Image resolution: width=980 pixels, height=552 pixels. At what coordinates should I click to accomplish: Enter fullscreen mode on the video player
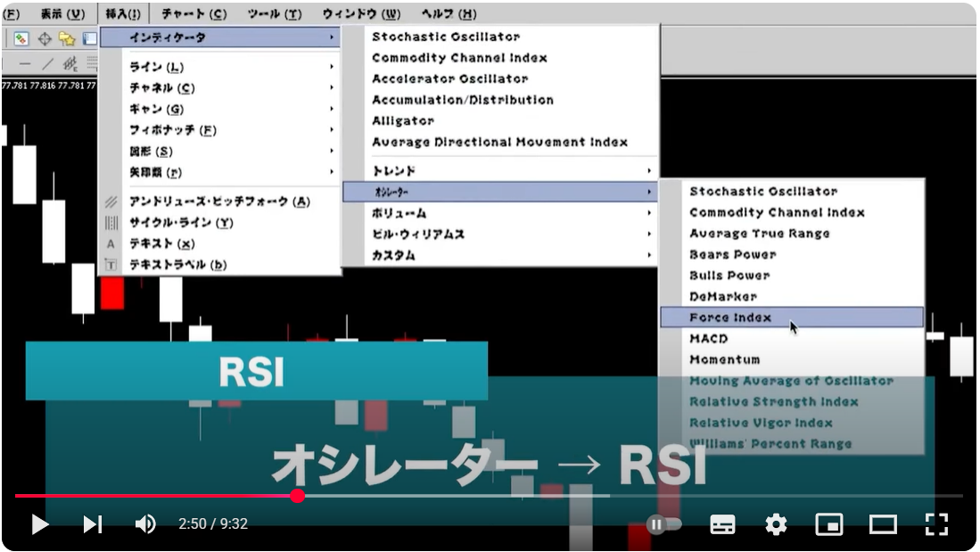tap(935, 525)
